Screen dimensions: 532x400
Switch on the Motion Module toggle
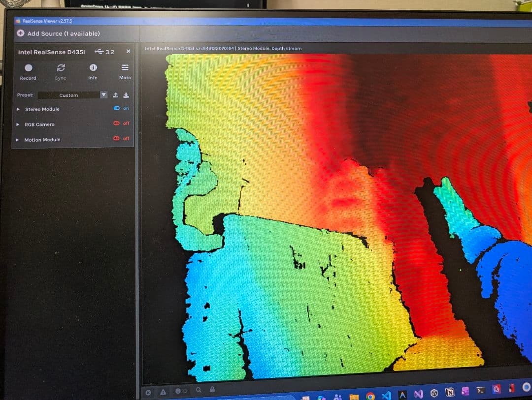click(117, 139)
